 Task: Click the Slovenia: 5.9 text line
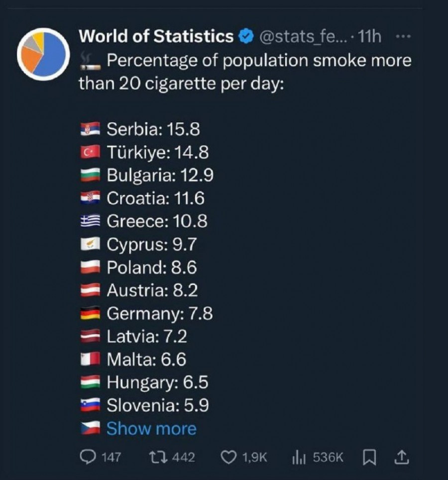click(157, 406)
